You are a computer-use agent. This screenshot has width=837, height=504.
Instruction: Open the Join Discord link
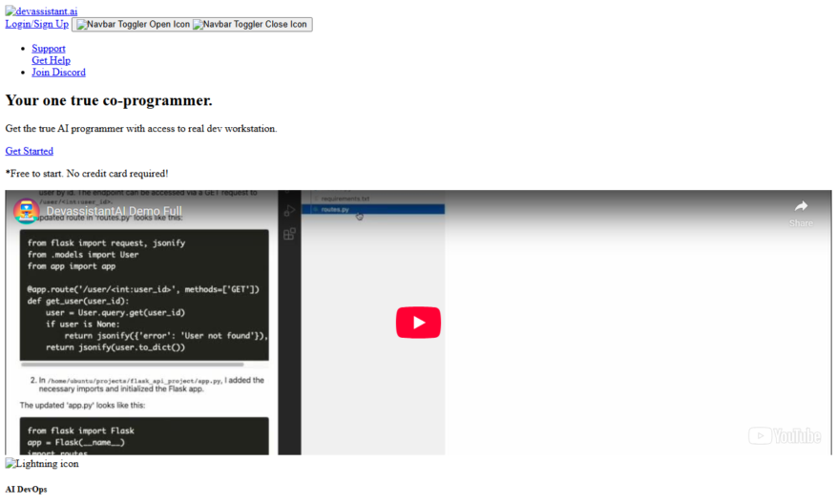[59, 73]
